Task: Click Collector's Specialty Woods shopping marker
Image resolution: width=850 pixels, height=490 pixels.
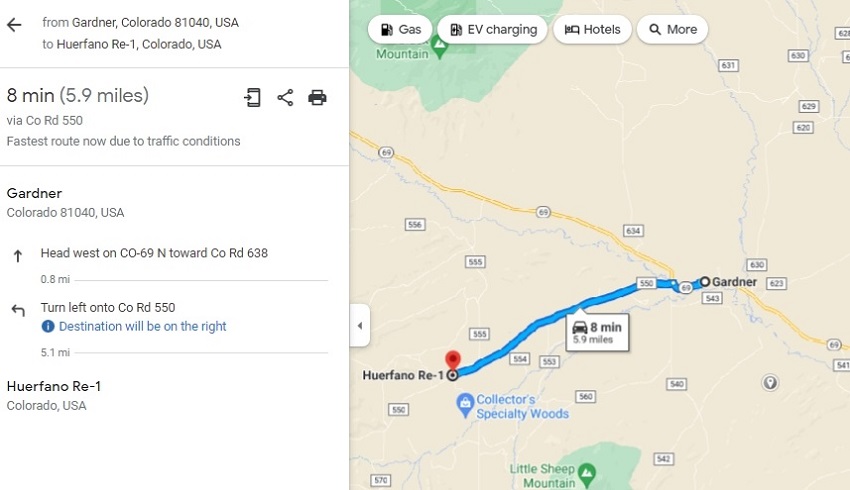Action: [x=465, y=404]
